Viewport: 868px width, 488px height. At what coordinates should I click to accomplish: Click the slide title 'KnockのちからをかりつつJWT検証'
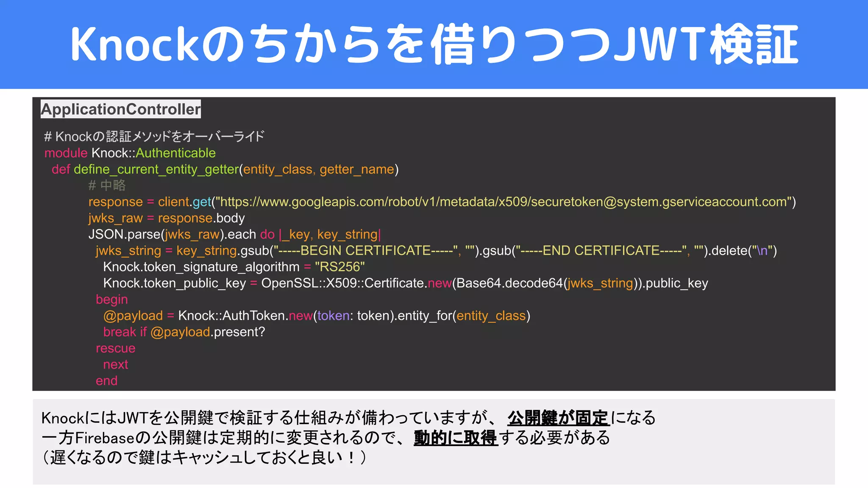[x=434, y=44]
